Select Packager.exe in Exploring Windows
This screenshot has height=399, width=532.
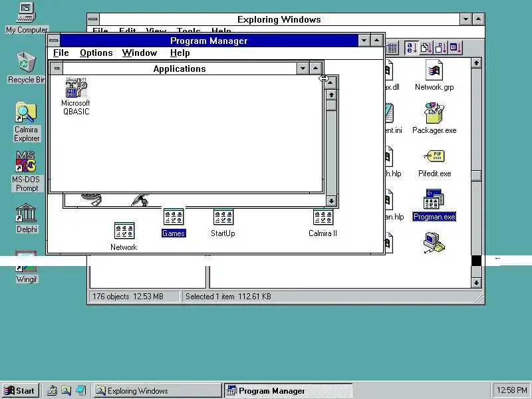click(x=434, y=118)
